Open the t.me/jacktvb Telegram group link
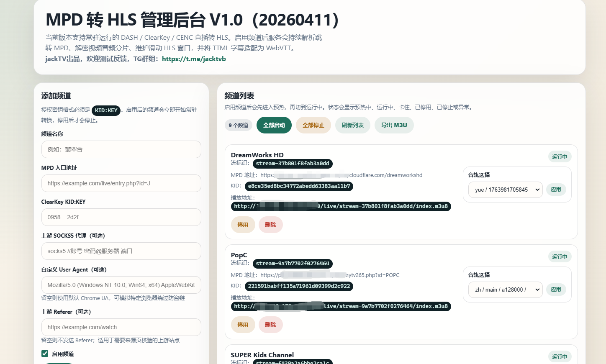Image resolution: width=606 pixels, height=364 pixels. 194,59
